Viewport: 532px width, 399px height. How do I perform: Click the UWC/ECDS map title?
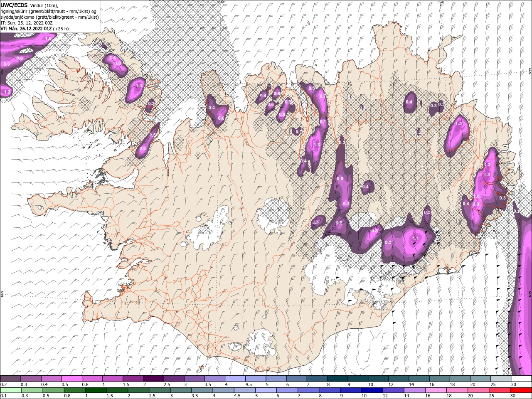14,5
